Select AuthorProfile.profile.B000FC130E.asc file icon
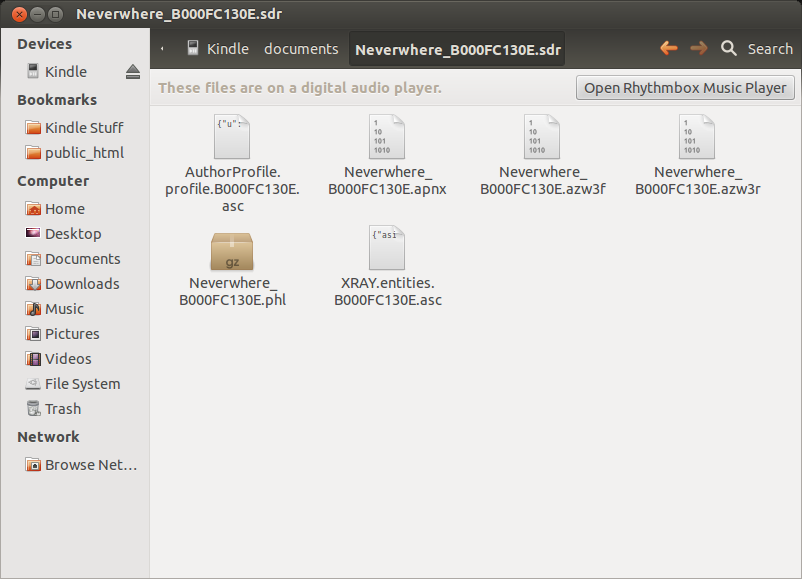Image resolution: width=802 pixels, height=579 pixels. point(232,137)
